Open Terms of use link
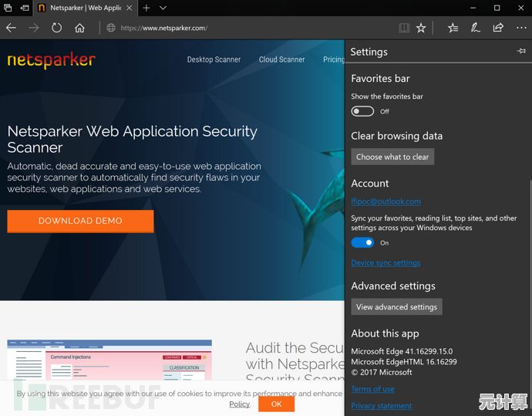 click(x=372, y=389)
